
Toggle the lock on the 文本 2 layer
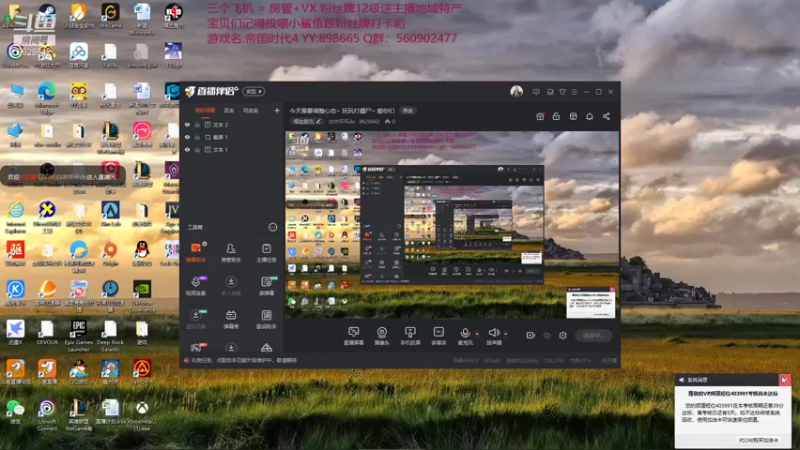(x=197, y=124)
